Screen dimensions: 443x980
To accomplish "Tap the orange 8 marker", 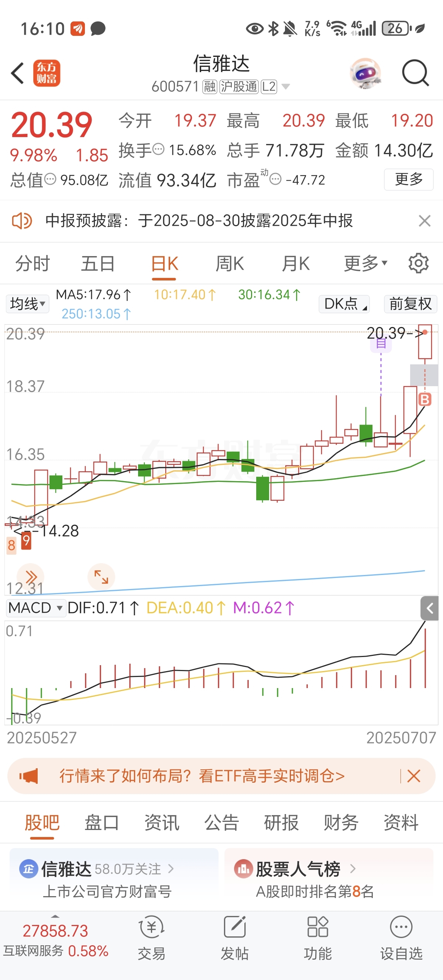I will (x=11, y=545).
